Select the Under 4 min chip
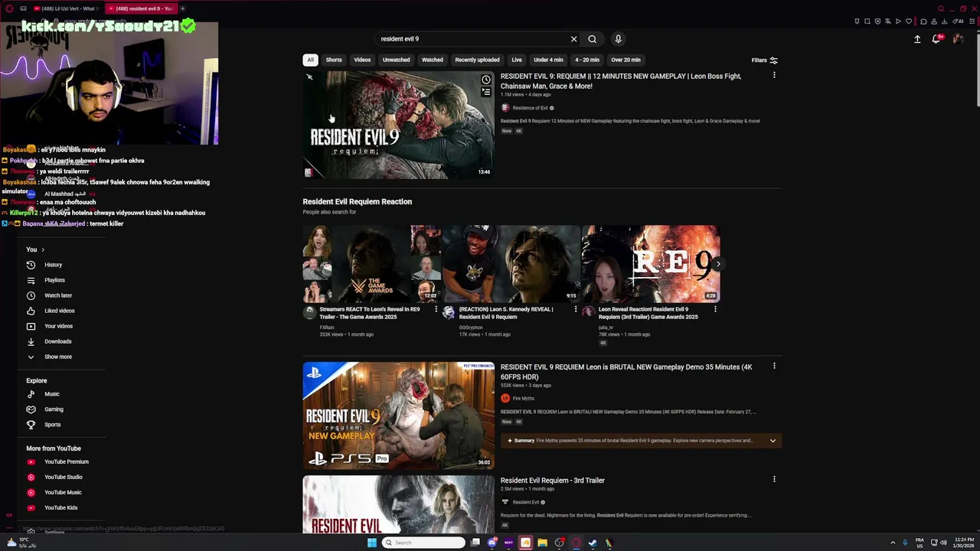The width and height of the screenshot is (980, 551). pyautogui.click(x=548, y=60)
